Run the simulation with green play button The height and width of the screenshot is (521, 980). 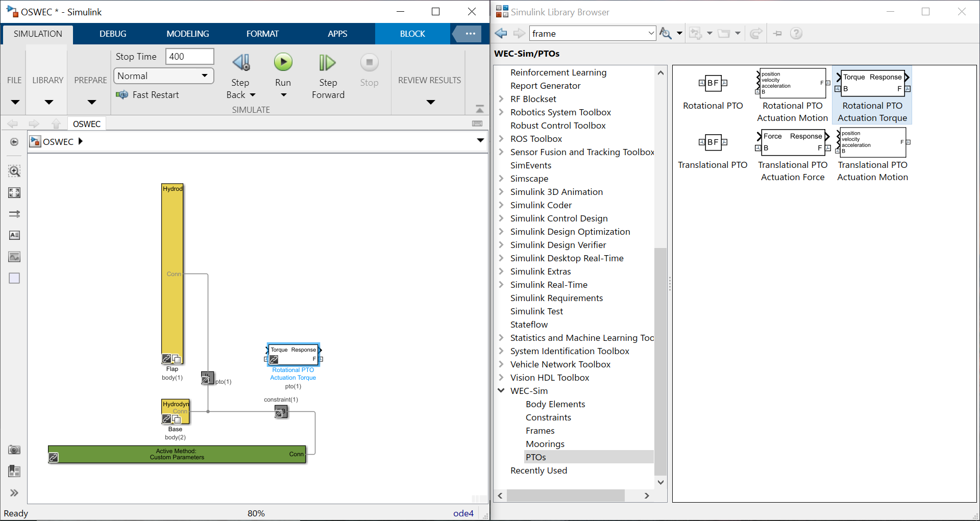tap(283, 62)
